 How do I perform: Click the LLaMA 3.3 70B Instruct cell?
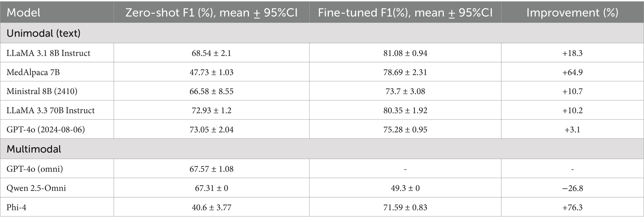[x=50, y=111]
